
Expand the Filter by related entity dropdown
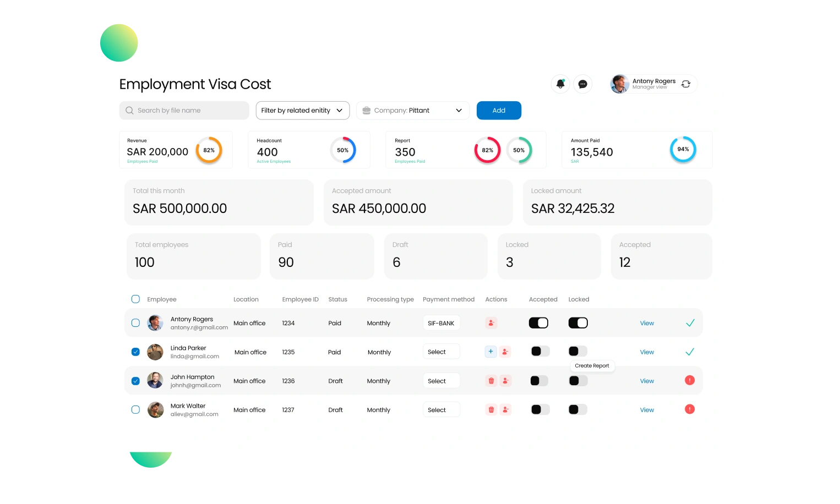[x=302, y=111]
